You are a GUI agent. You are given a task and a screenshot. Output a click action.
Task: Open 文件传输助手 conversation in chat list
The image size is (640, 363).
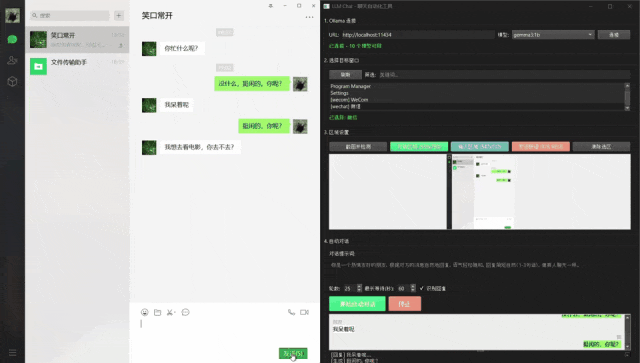78,66
